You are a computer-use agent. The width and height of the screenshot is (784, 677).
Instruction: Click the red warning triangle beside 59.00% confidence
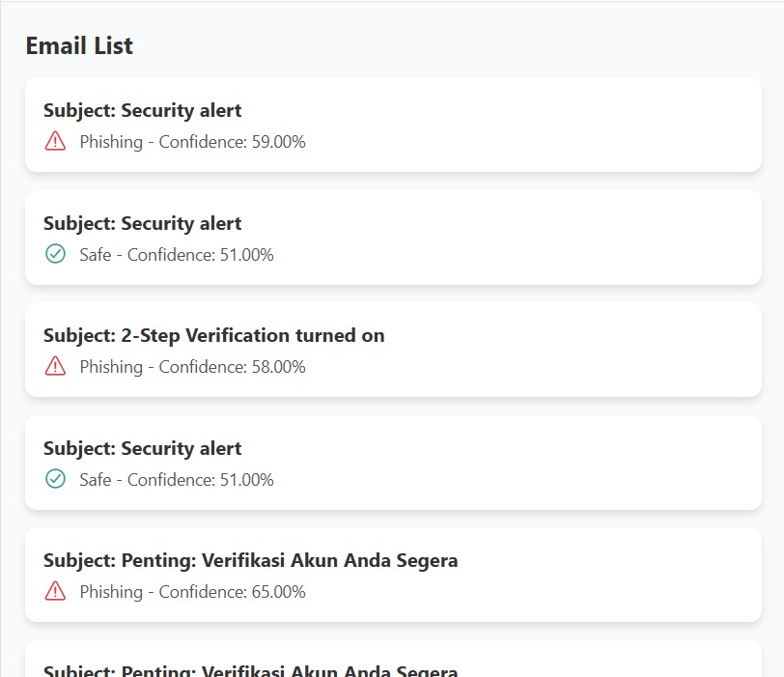[55, 141]
